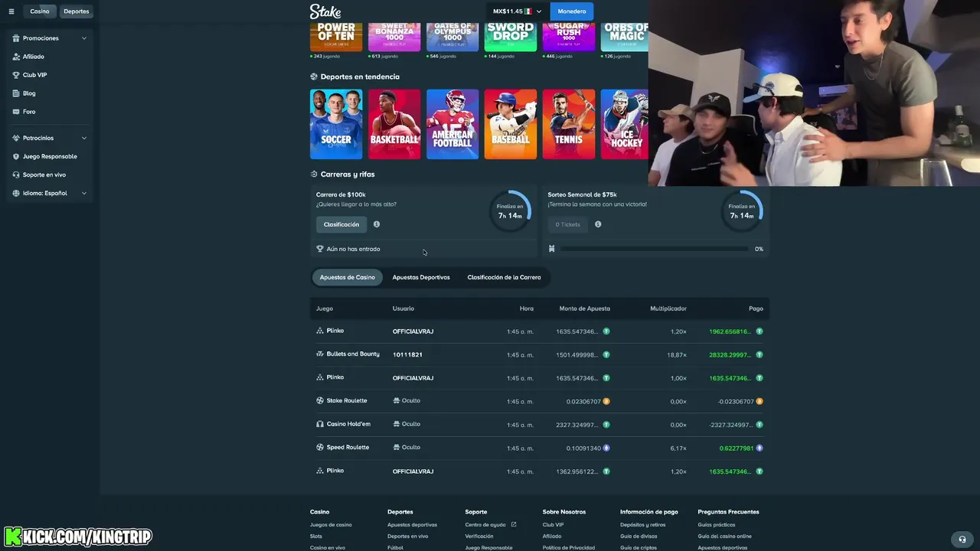
Task: Click the Club VIP footer link
Action: tap(553, 525)
